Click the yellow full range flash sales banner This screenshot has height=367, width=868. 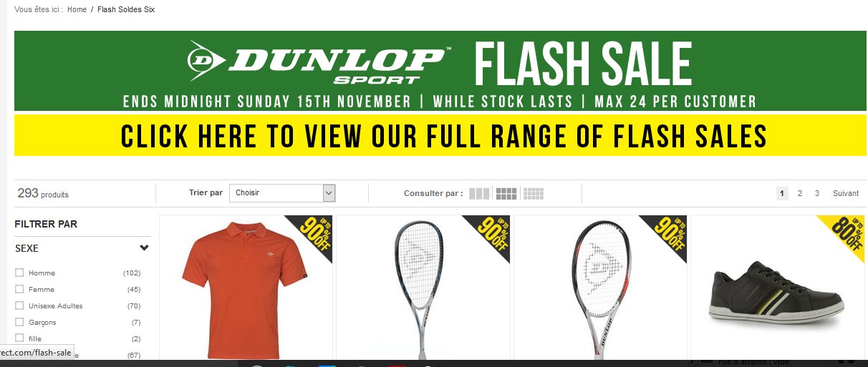440,135
